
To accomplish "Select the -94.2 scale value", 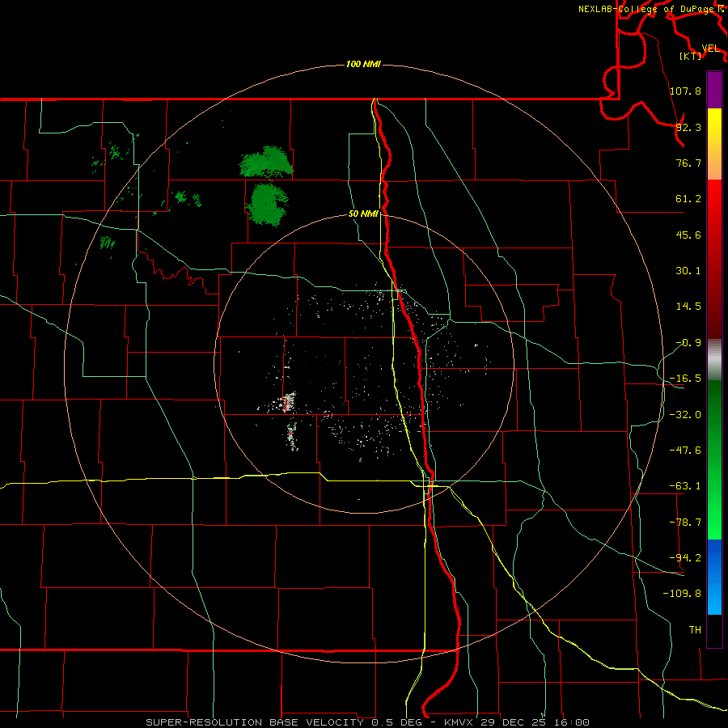I will (x=685, y=558).
